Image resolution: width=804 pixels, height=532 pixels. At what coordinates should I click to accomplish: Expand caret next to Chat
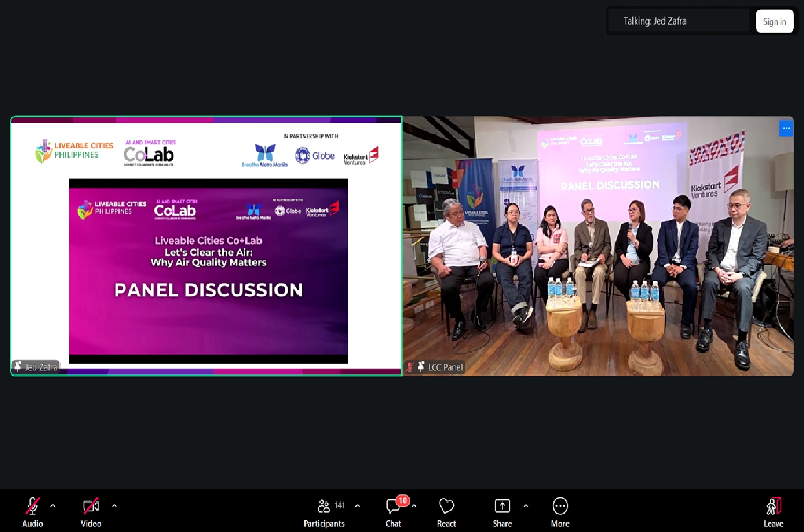tap(414, 506)
